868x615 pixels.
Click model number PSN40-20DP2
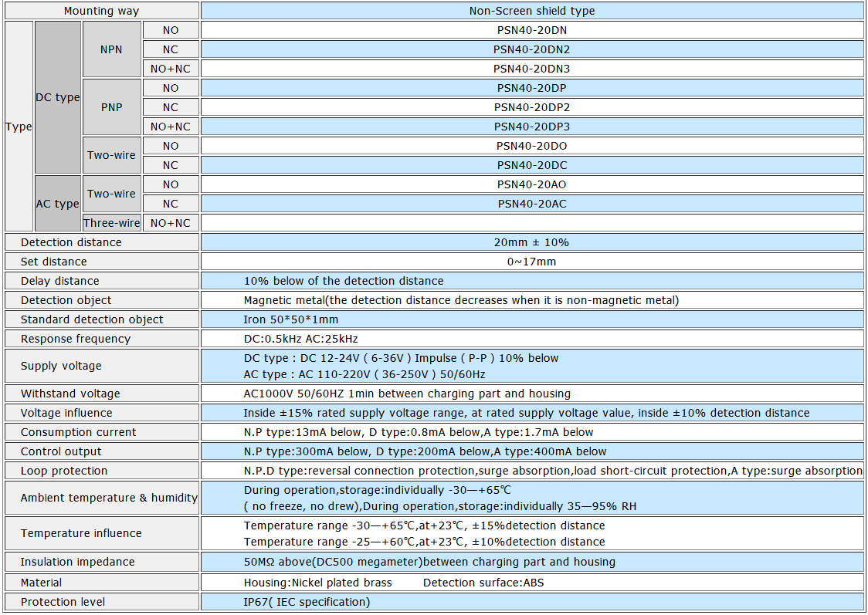[x=532, y=107]
